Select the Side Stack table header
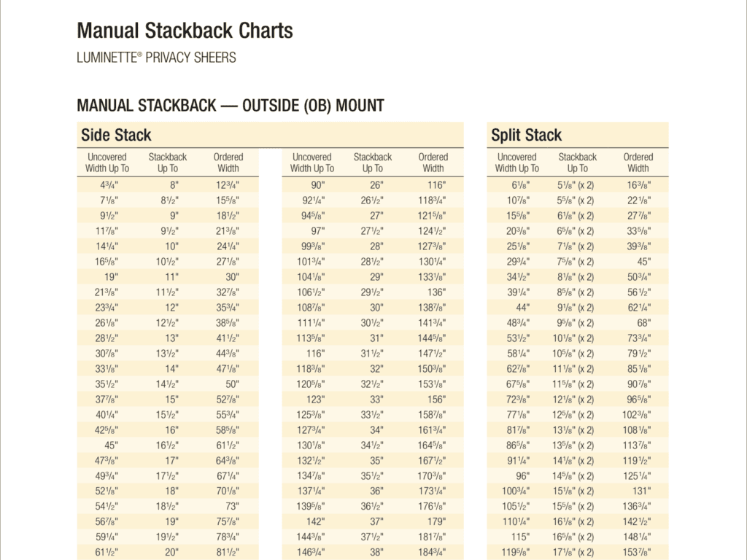This screenshot has width=747, height=560. click(117, 135)
